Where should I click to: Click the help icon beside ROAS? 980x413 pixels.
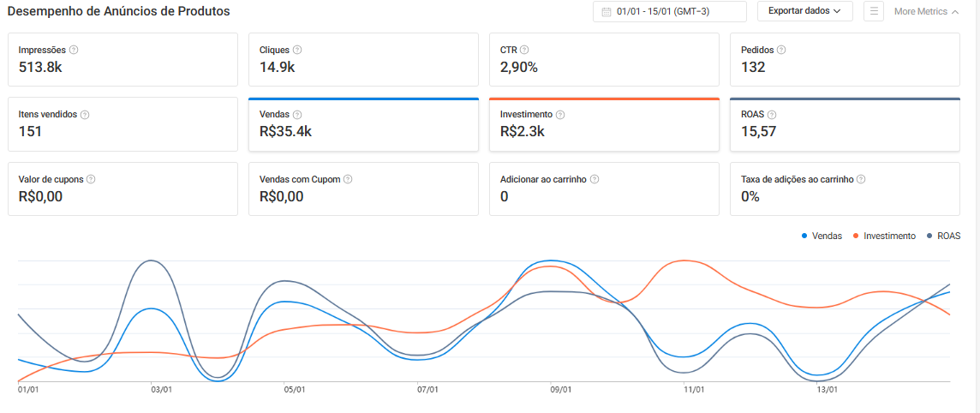[x=772, y=115]
